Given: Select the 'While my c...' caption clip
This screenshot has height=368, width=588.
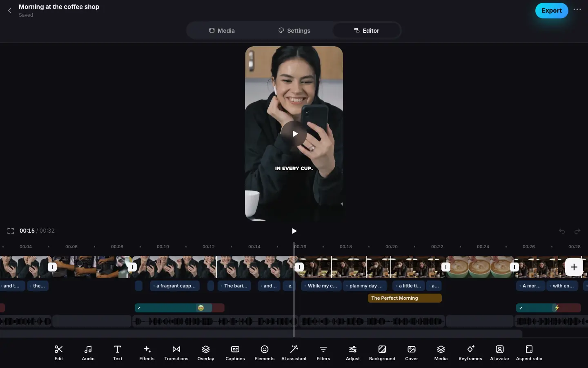Looking at the screenshot, I should [x=321, y=286].
